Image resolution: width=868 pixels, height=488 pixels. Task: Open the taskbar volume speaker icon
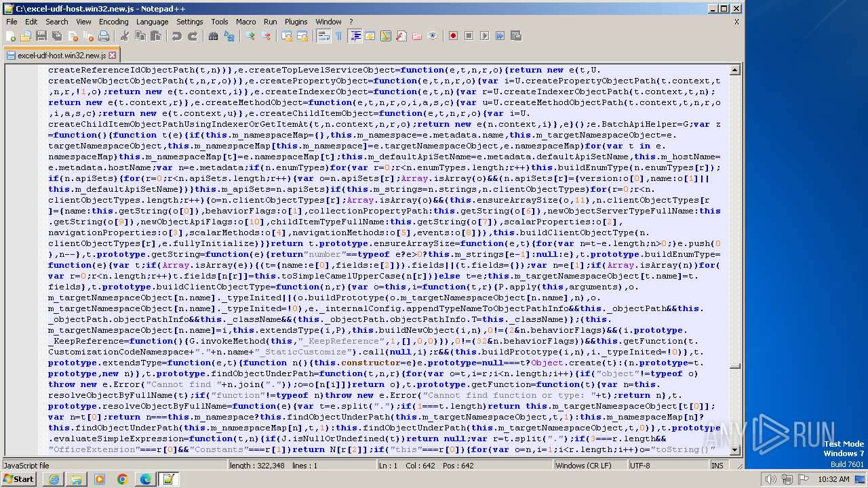pos(770,479)
